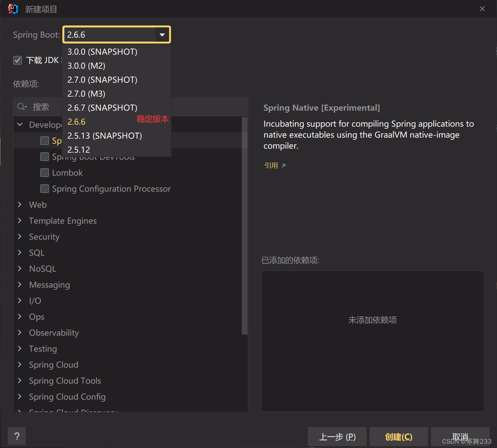
Task: Collapse the Developer Tools group
Action: point(20,124)
